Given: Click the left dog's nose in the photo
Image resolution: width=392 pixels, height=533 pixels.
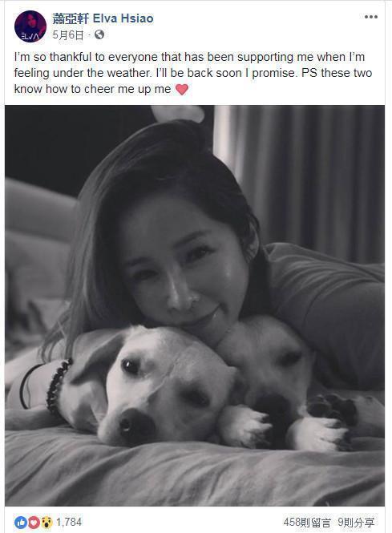Looking at the screenshot, I should click(x=135, y=425).
